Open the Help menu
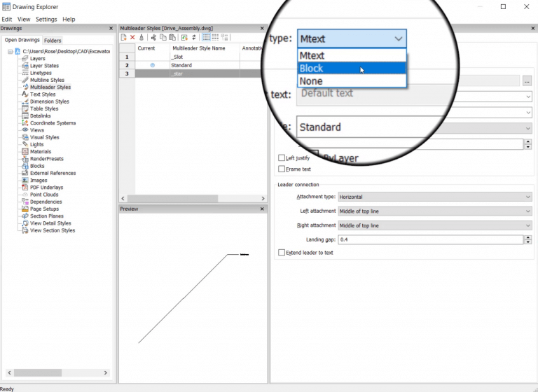This screenshot has height=392, width=538. 69,20
